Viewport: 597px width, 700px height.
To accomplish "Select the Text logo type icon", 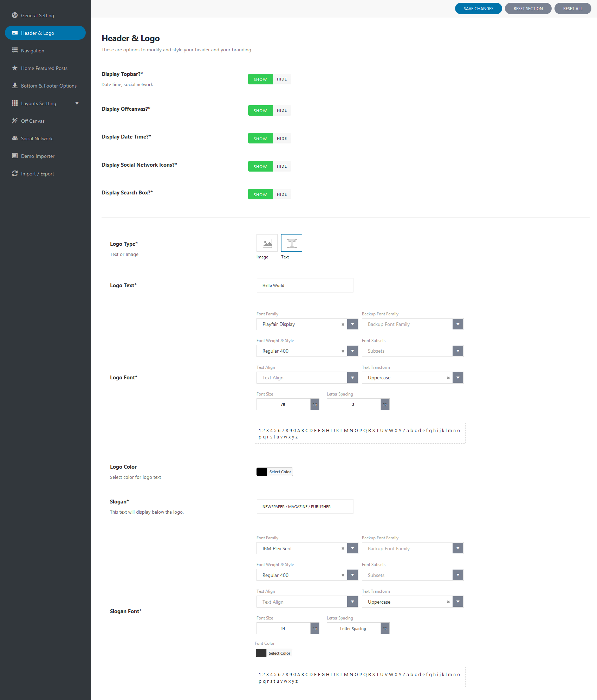I will [x=291, y=243].
